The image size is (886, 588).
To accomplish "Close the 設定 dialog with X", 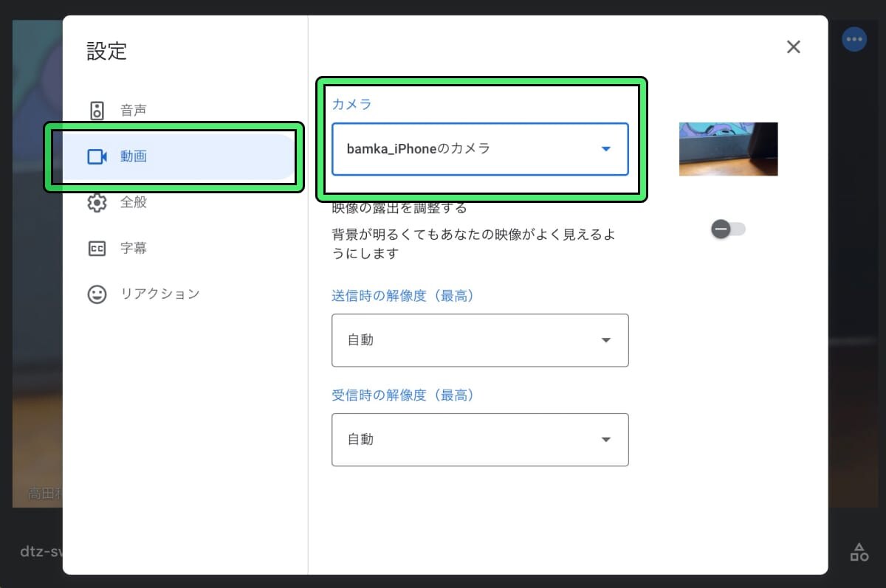I will pyautogui.click(x=794, y=47).
